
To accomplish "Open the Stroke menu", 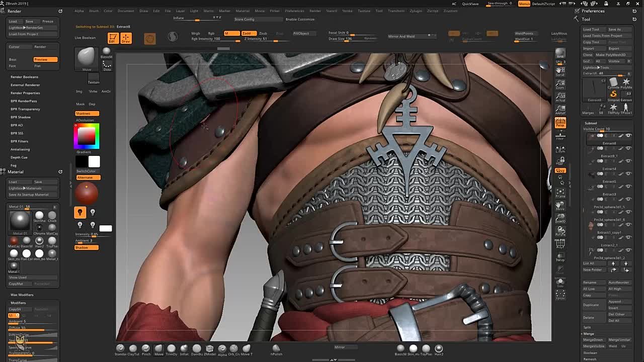I will 347,11.
